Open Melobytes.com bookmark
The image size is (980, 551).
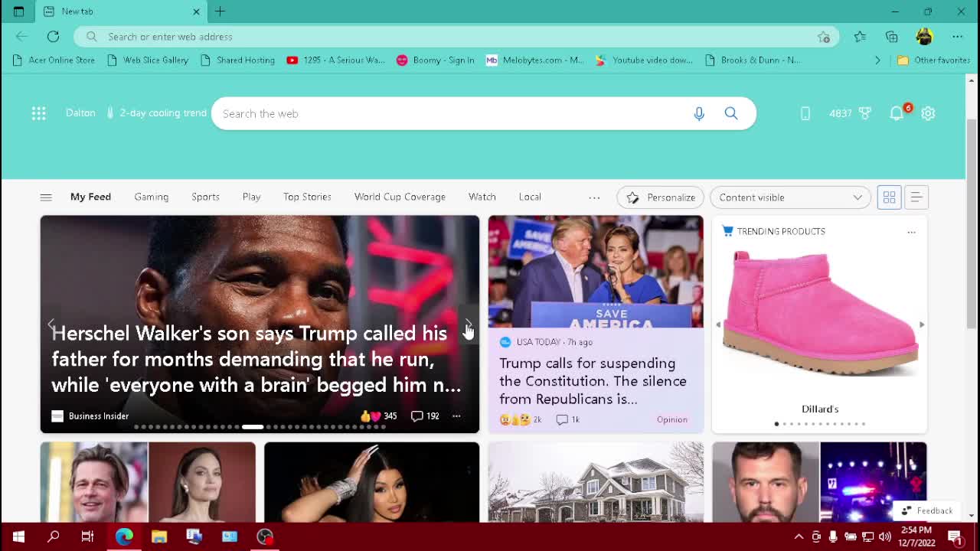pyautogui.click(x=534, y=60)
